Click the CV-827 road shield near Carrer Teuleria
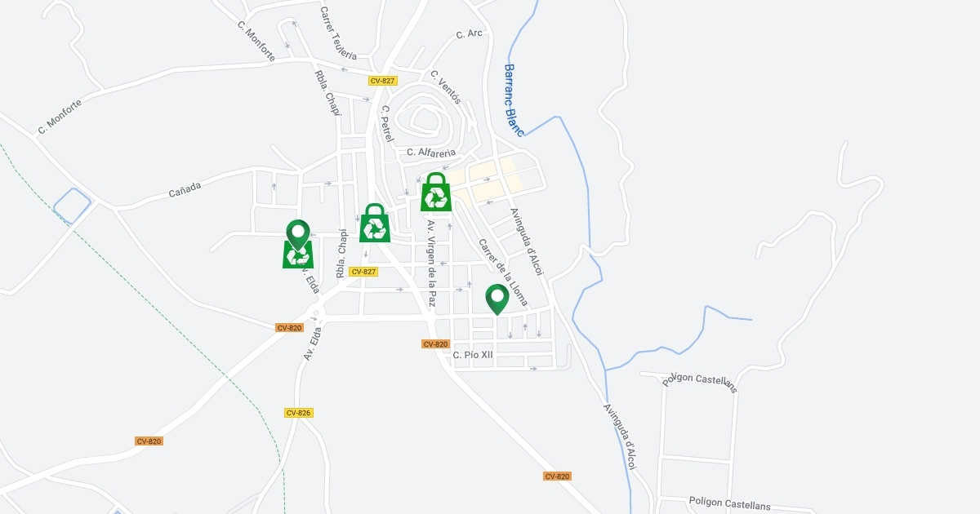 382,81
